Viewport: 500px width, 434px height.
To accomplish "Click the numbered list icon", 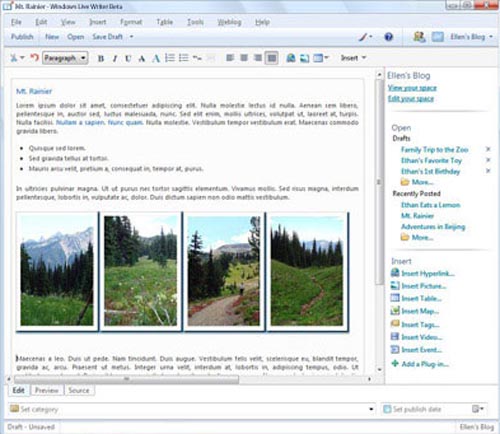I will [170, 58].
